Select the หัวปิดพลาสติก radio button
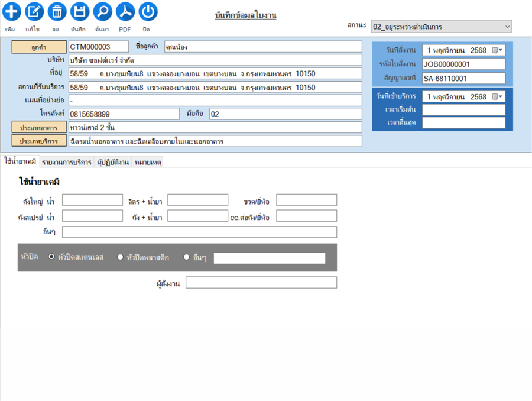532x401 pixels. point(121,257)
